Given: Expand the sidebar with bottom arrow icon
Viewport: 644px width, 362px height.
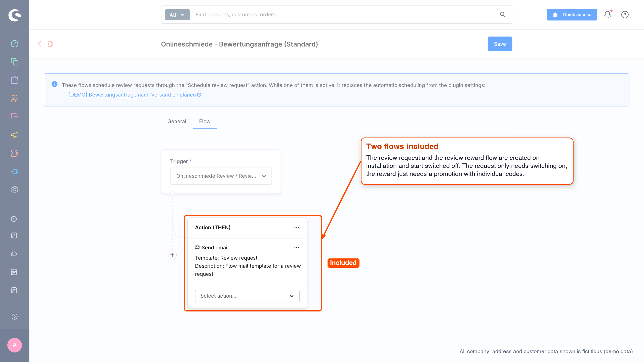Looking at the screenshot, I should (15, 317).
